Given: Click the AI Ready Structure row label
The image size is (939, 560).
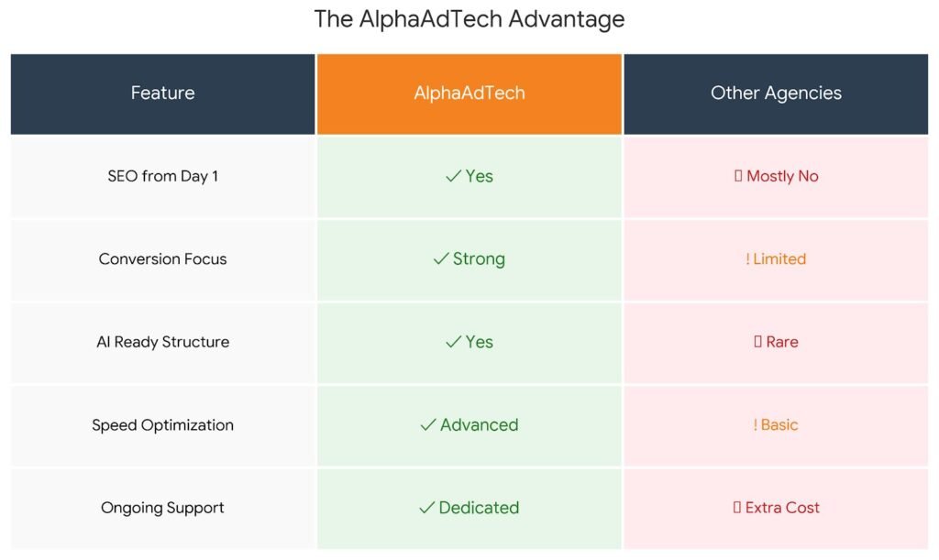Looking at the screenshot, I should pos(162,342).
